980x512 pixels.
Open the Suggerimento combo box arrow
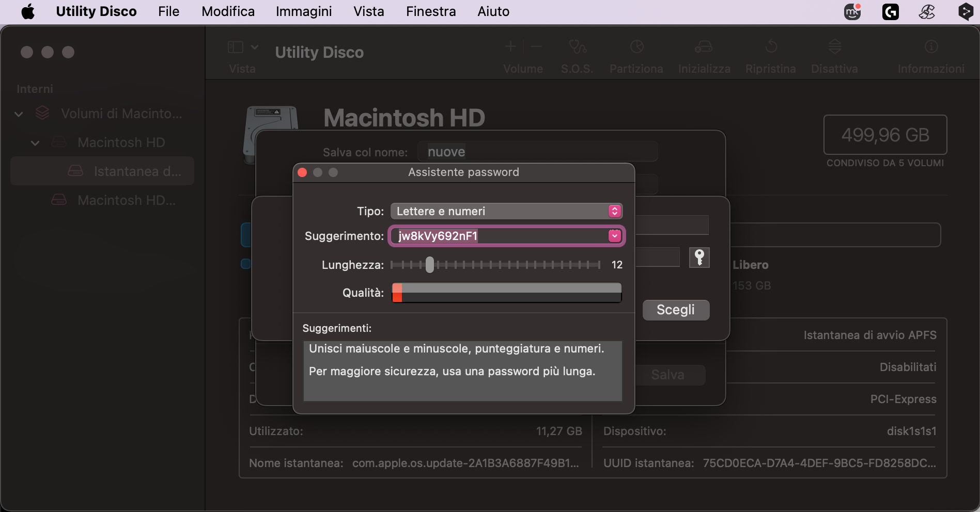(x=614, y=236)
